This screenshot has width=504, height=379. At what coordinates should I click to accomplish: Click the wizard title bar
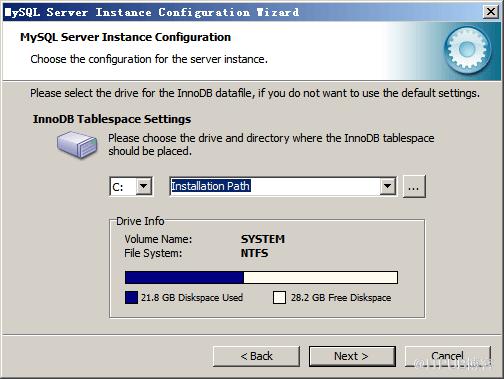[243, 12]
